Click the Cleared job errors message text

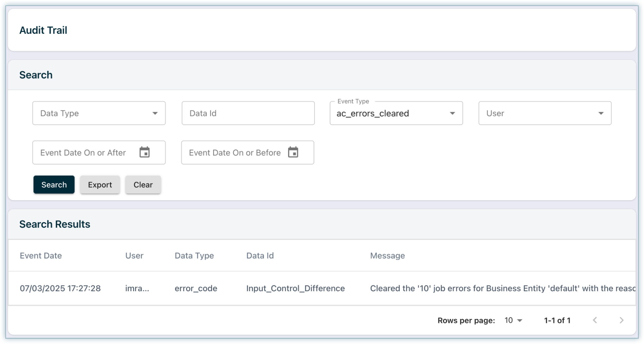tap(502, 288)
